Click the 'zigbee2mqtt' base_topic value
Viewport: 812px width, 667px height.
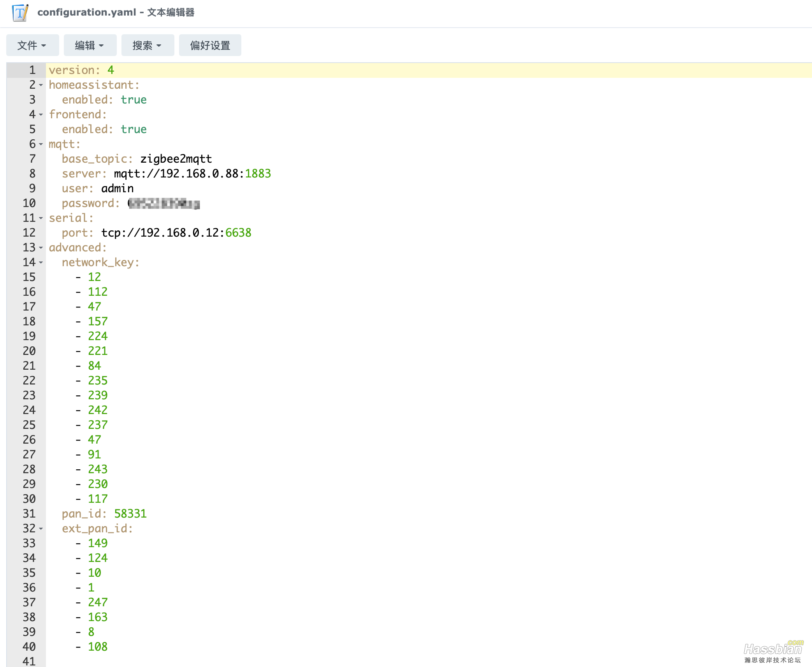click(x=176, y=159)
